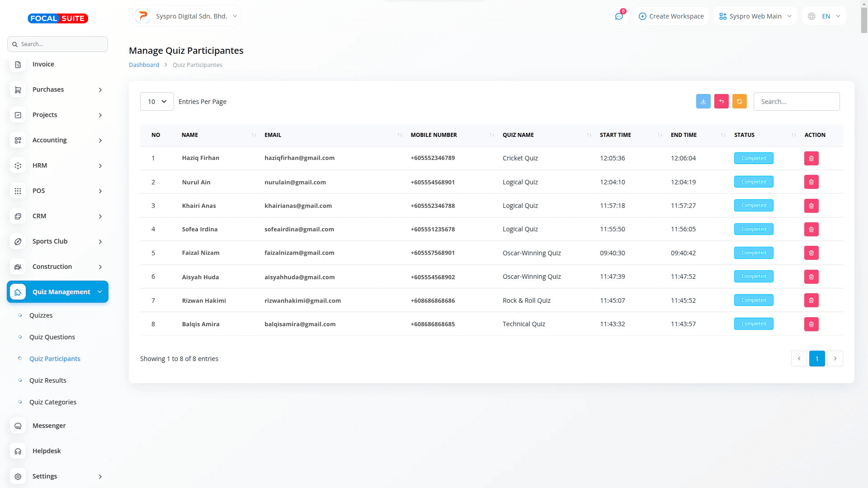
Task: Open the entries per page dropdown
Action: [x=157, y=102]
